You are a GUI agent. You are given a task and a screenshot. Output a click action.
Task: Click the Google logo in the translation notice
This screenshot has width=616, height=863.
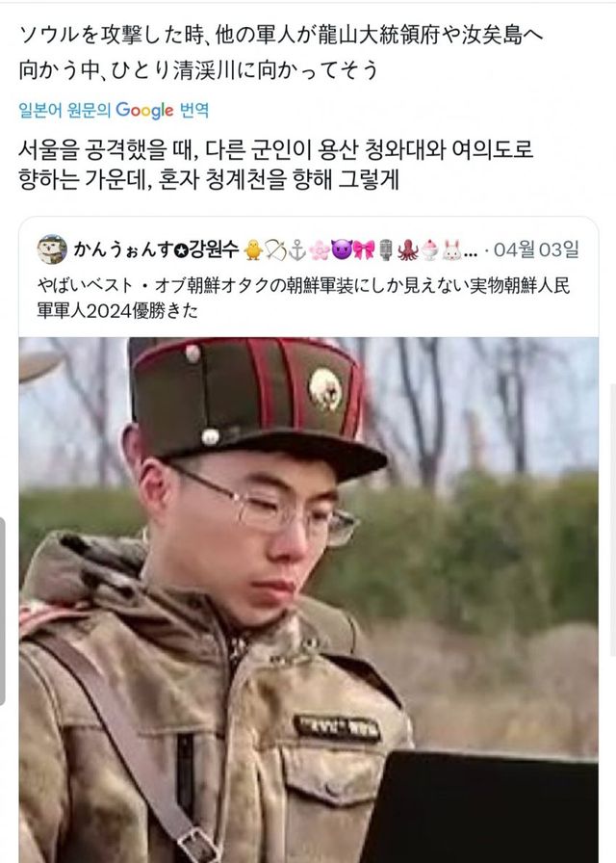coord(144,111)
